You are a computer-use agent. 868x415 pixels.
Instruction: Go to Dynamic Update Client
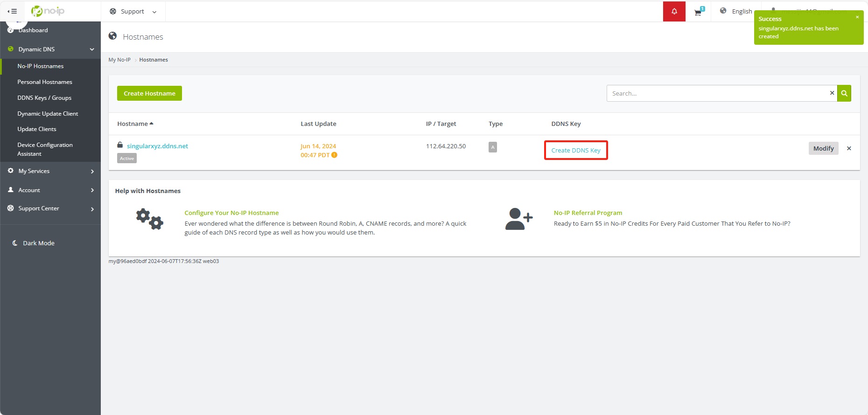48,114
